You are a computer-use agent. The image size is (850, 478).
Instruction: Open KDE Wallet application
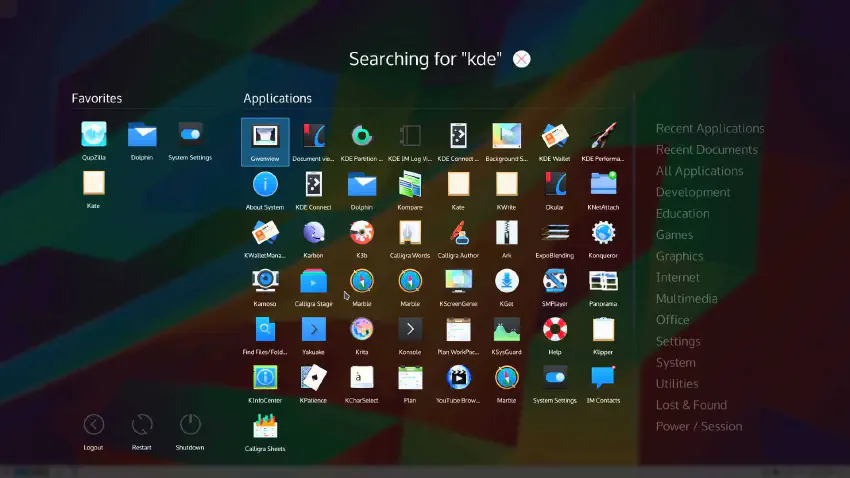555,142
